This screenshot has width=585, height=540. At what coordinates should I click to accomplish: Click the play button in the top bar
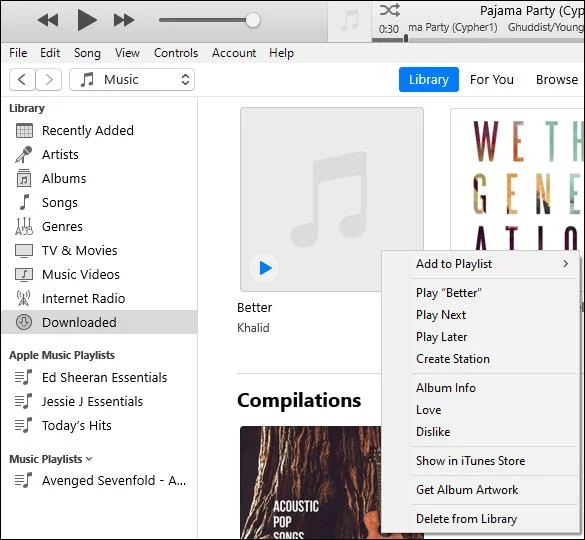(87, 20)
